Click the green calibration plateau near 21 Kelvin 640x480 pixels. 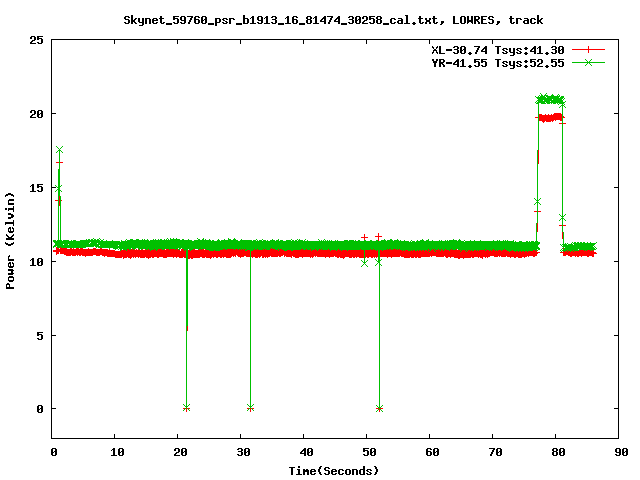(550, 99)
